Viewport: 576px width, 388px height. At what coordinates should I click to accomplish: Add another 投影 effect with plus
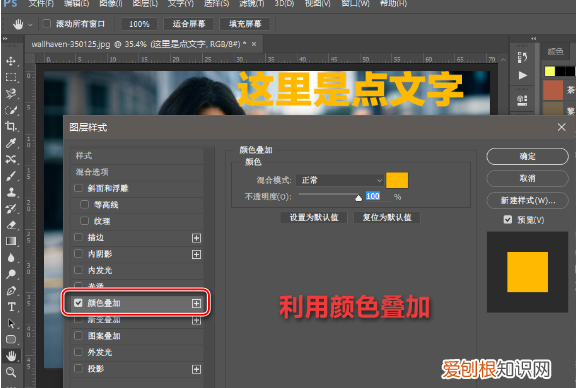[x=197, y=369]
